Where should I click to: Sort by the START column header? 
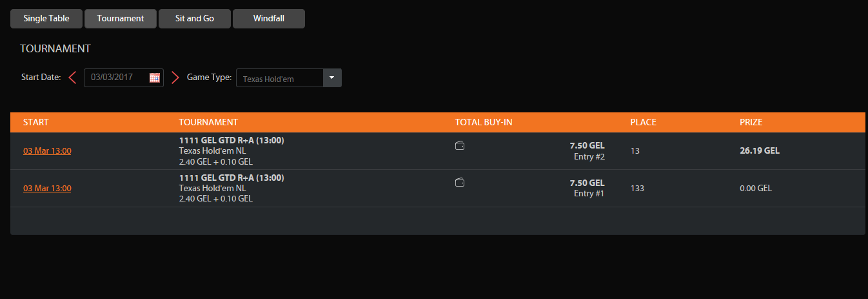36,122
